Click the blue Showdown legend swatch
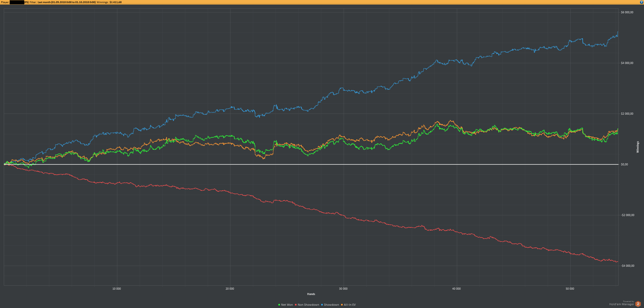644x308 pixels. click(322, 305)
